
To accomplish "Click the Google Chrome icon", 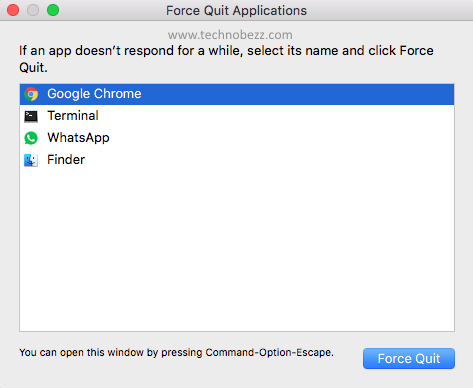I will [x=31, y=94].
